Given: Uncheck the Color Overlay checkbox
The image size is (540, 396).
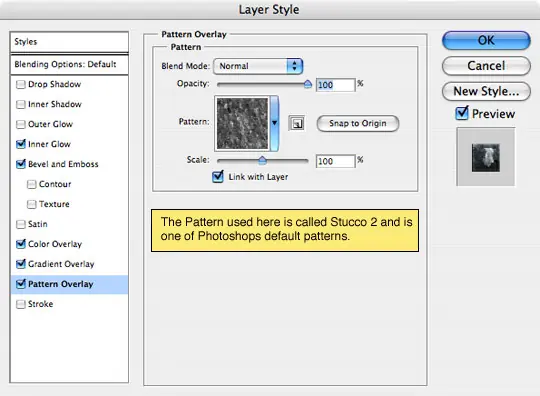Looking at the screenshot, I should (x=21, y=244).
